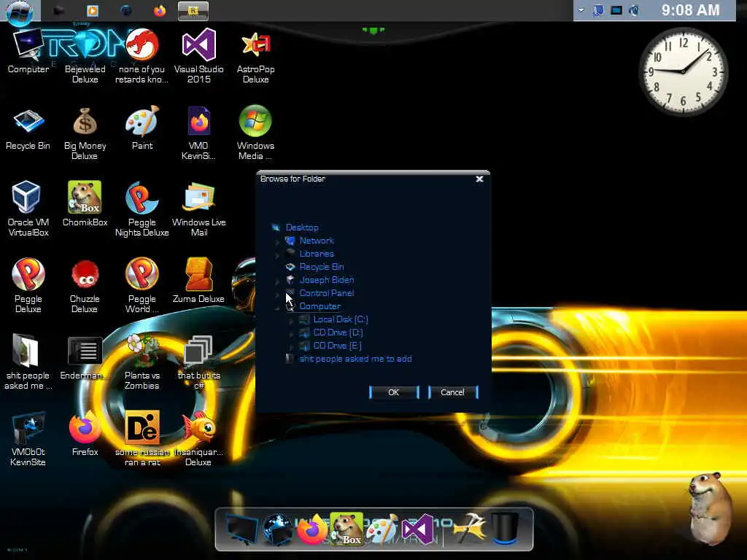Select the Enderman desktop icon
The height and width of the screenshot is (560, 747).
85,358
